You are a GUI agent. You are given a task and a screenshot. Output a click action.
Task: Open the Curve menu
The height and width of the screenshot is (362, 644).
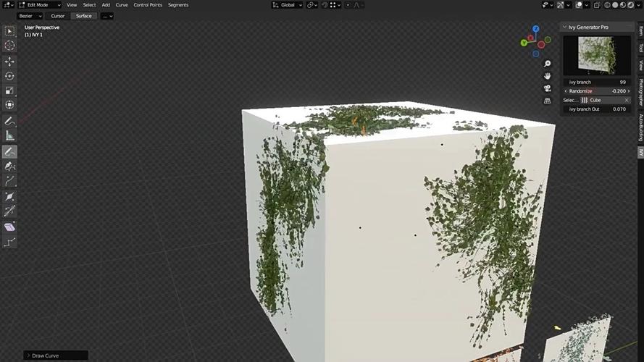122,5
